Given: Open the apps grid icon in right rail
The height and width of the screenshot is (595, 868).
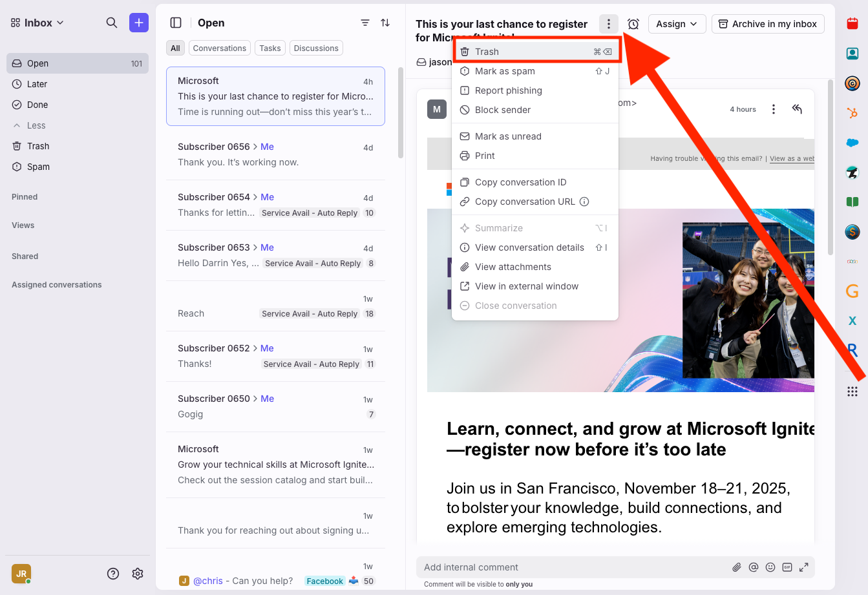Looking at the screenshot, I should coord(852,391).
